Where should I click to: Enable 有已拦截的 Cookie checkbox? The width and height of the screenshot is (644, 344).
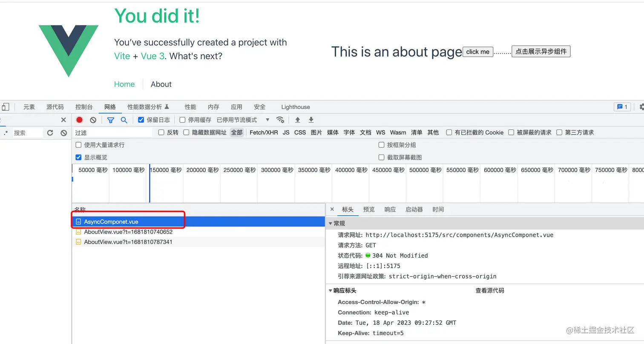coord(449,132)
